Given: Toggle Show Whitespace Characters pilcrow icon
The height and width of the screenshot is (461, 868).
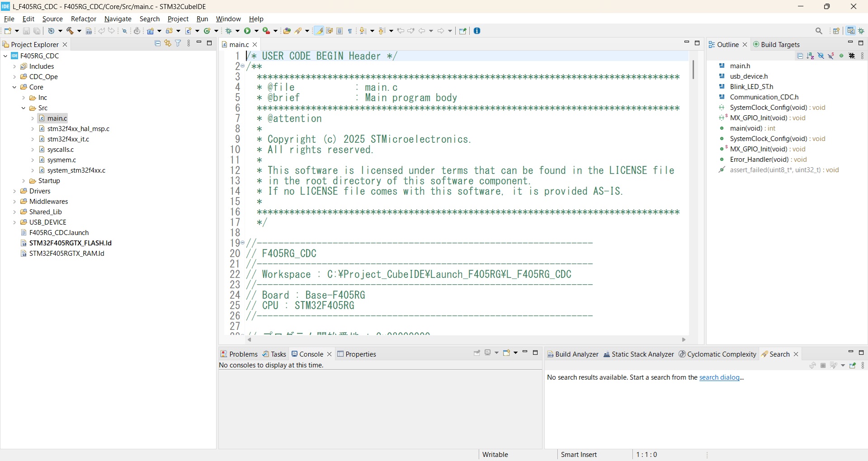Looking at the screenshot, I should (349, 31).
